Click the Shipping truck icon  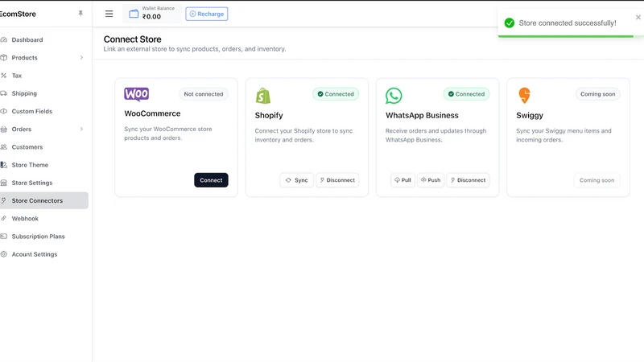click(x=4, y=93)
